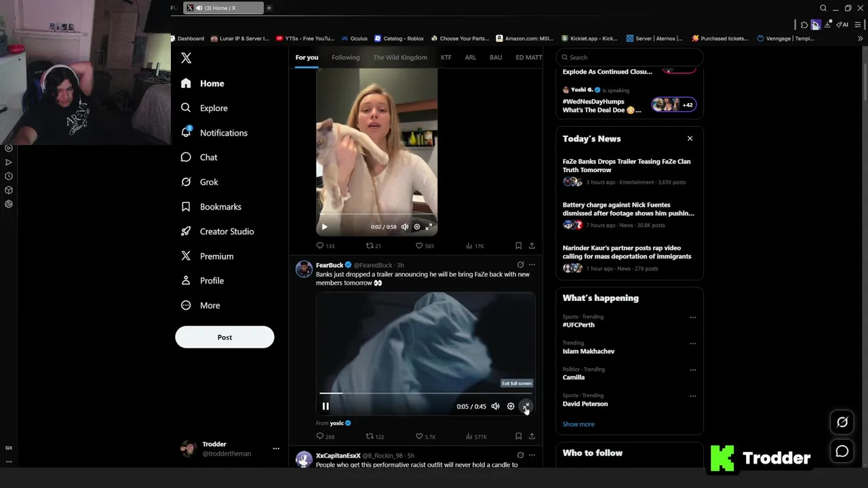Open Creator Studio from the sidebar

[217, 231]
